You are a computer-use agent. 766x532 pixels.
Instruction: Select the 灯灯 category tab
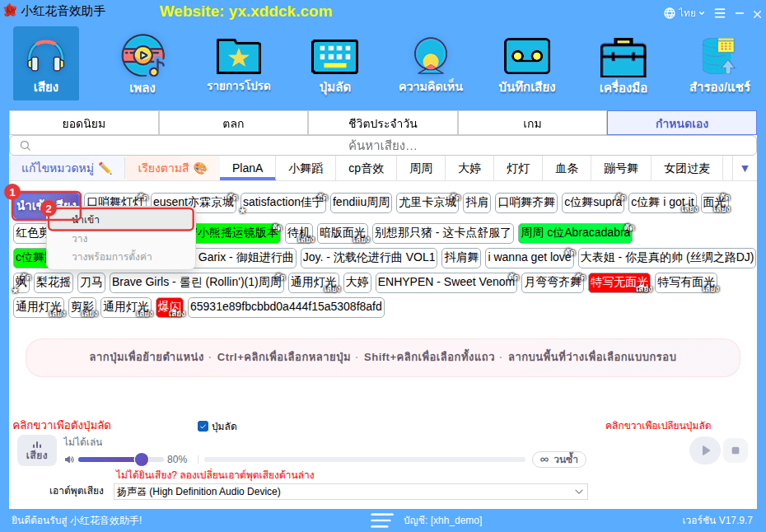coord(518,169)
